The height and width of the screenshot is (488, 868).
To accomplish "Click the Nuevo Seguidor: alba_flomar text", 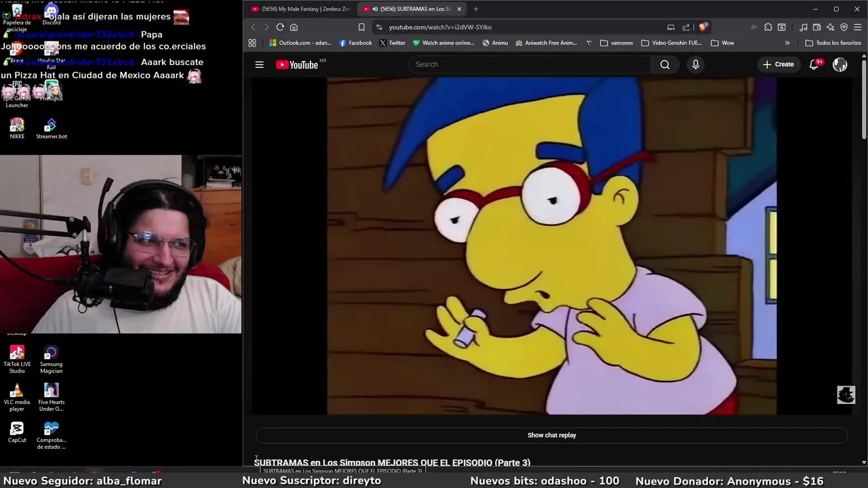I will (x=82, y=481).
